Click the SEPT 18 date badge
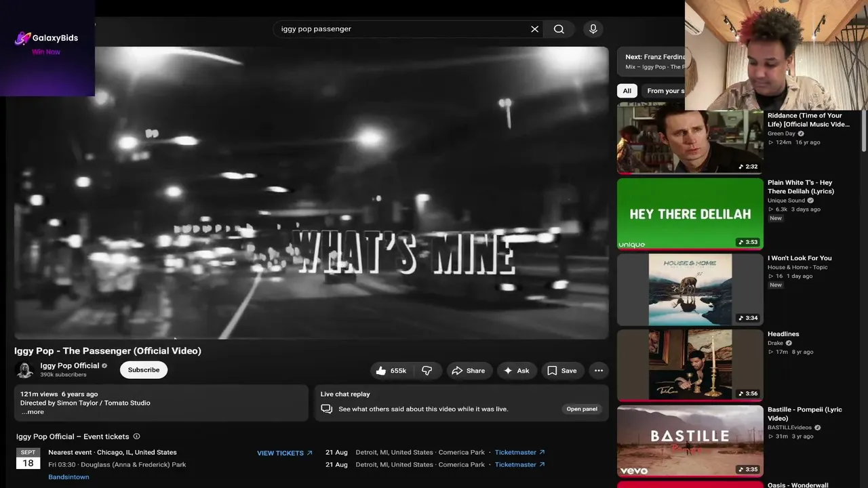This screenshot has height=488, width=868. [28, 459]
